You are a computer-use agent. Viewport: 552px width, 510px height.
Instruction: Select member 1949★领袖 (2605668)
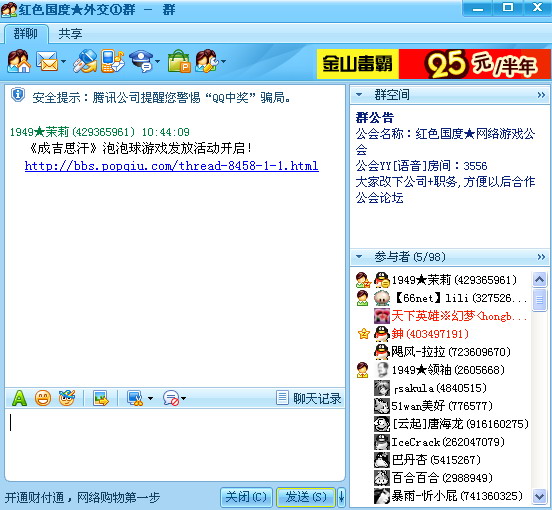tap(441, 370)
